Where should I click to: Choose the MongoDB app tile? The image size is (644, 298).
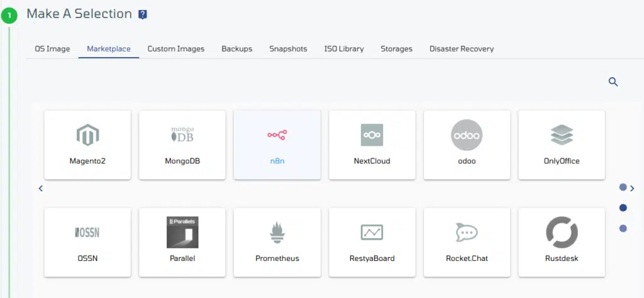[x=182, y=145]
